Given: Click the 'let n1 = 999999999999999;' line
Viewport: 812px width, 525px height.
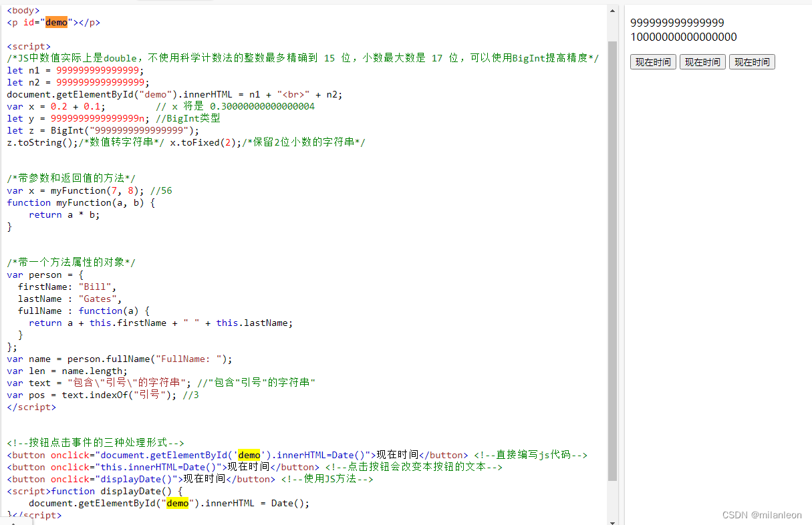Looking at the screenshot, I should point(75,70).
